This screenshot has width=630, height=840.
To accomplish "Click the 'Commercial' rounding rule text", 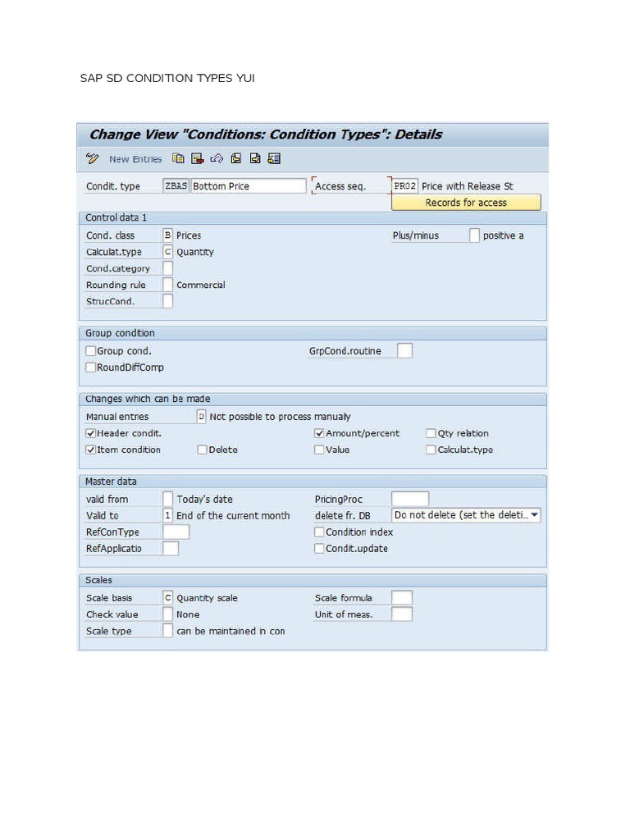I will coord(201,285).
